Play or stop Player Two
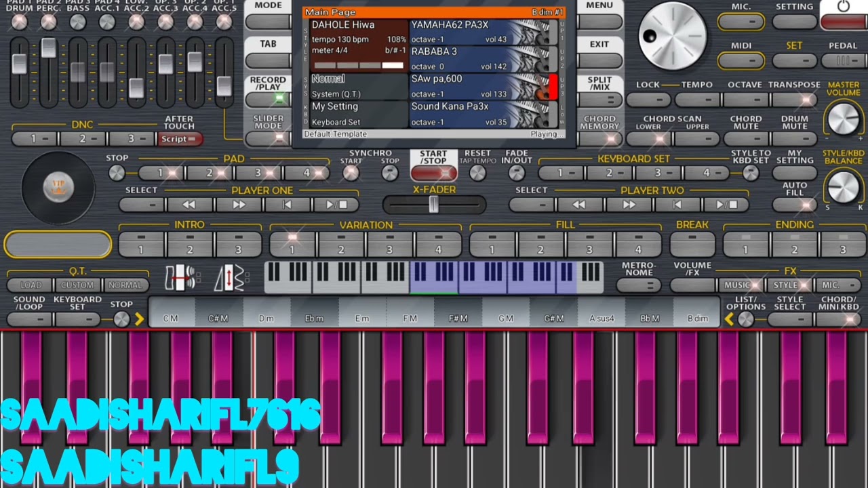Image resolution: width=868 pixels, height=488 pixels. (x=726, y=204)
